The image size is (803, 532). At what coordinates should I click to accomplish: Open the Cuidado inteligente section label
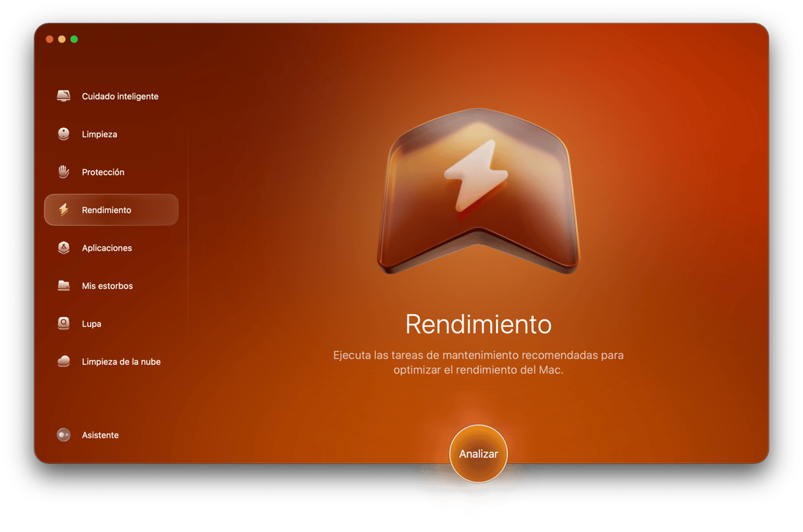click(120, 96)
